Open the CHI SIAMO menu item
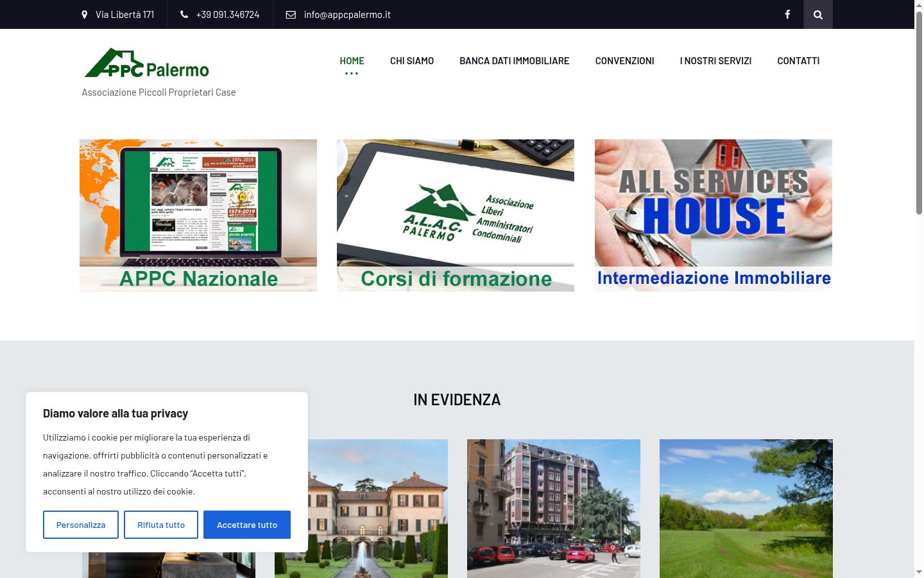The width and height of the screenshot is (924, 578). point(412,60)
